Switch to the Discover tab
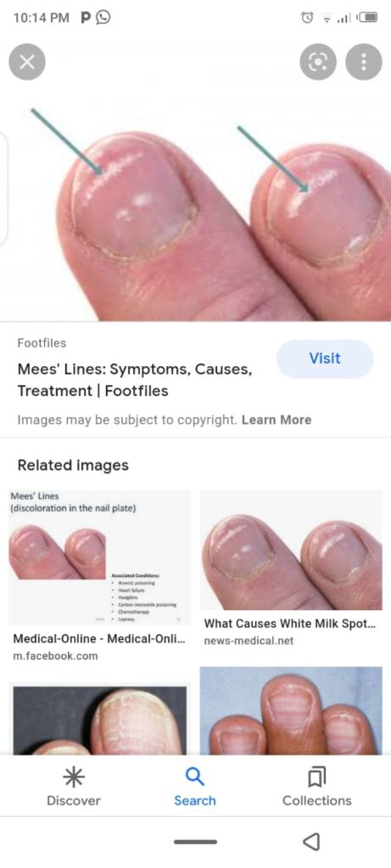The height and width of the screenshot is (868, 391). (x=74, y=786)
